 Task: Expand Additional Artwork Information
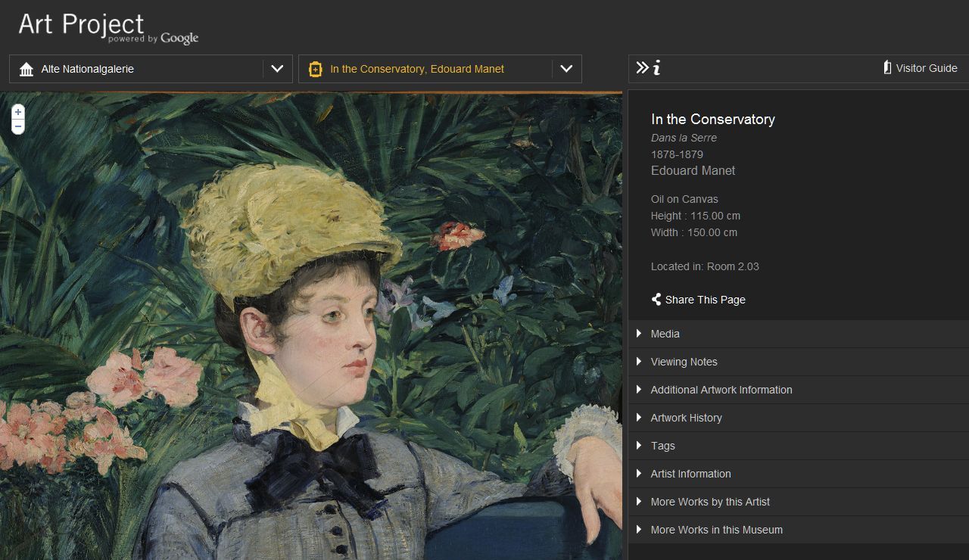pyautogui.click(x=721, y=390)
